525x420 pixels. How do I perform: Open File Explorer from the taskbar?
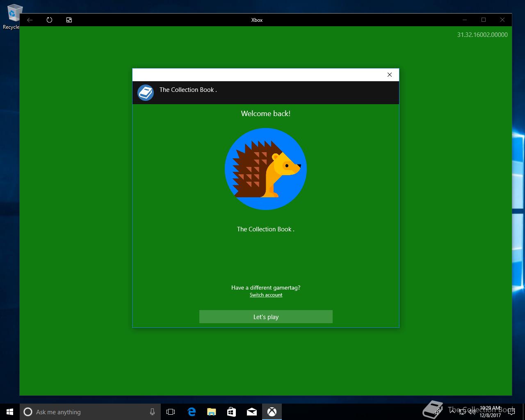click(212, 412)
